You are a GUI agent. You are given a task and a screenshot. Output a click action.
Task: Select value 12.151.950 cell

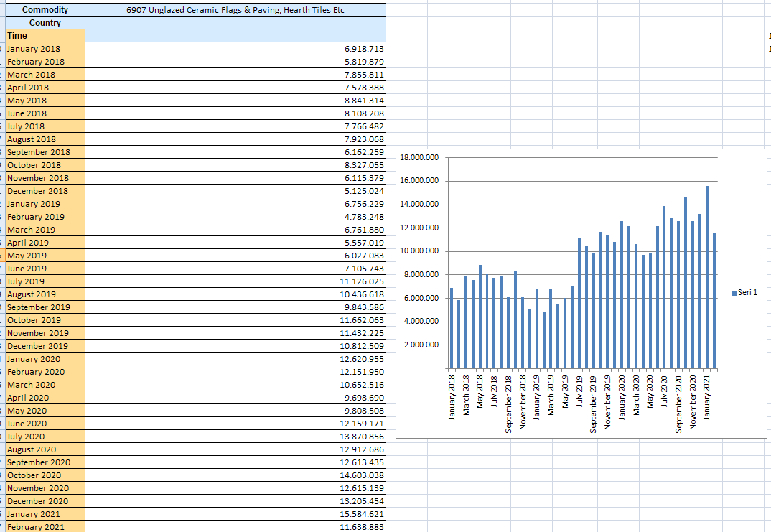click(x=235, y=372)
